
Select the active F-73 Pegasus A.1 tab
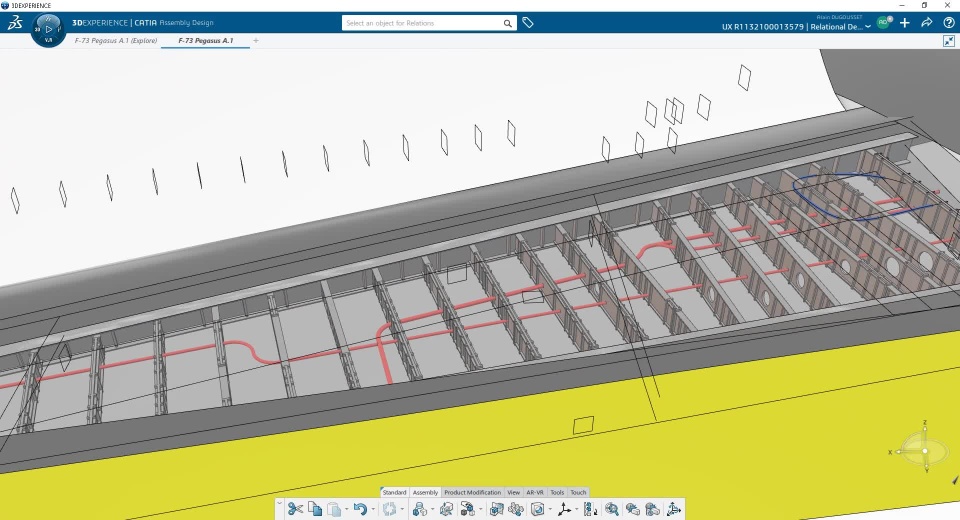pos(206,40)
